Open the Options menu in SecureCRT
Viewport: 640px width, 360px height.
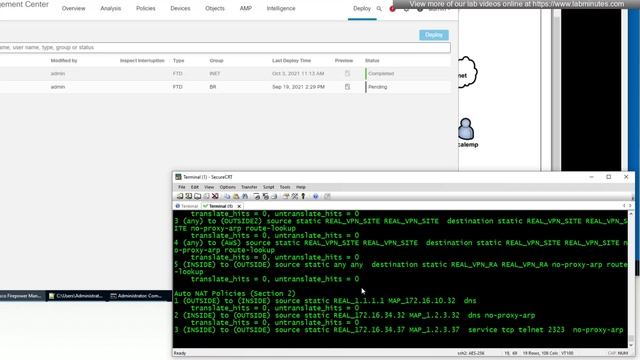[x=227, y=187]
